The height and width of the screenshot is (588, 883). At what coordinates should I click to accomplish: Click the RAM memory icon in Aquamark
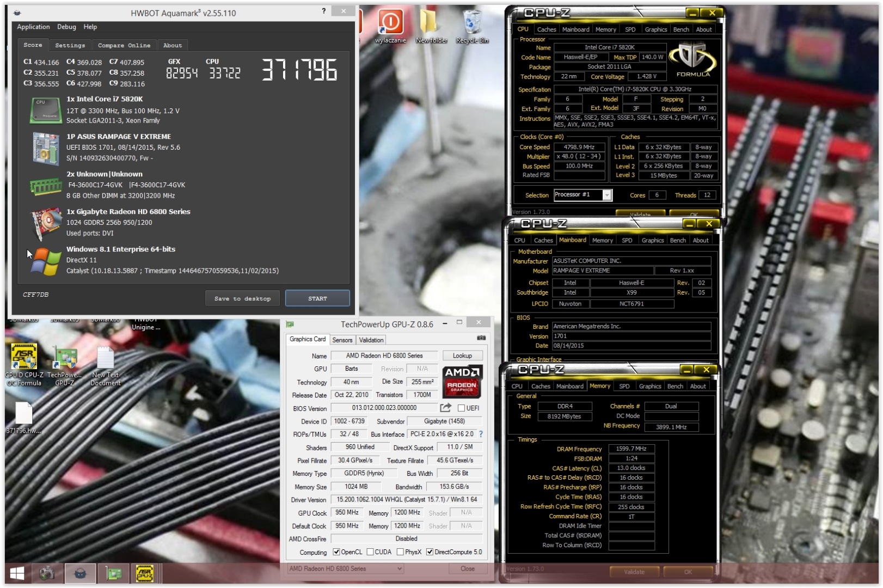[x=46, y=187]
